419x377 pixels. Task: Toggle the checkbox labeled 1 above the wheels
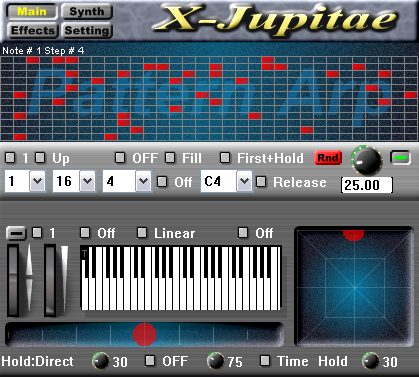37,233
